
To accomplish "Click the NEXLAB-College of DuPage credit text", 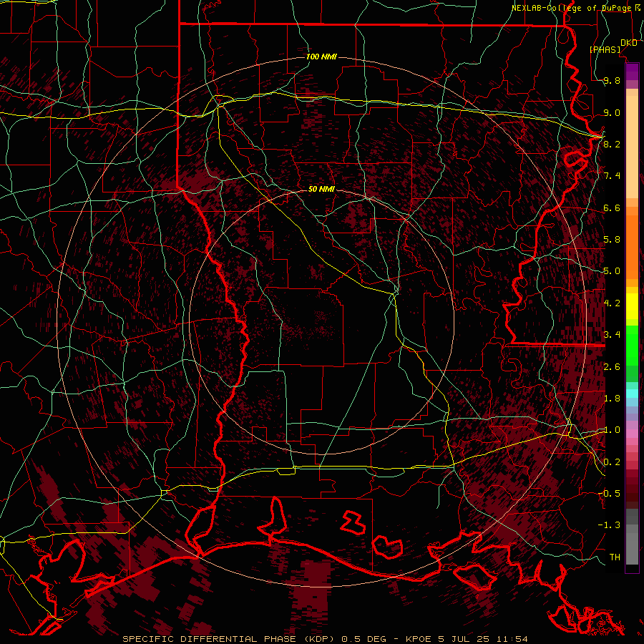I will coord(576,8).
